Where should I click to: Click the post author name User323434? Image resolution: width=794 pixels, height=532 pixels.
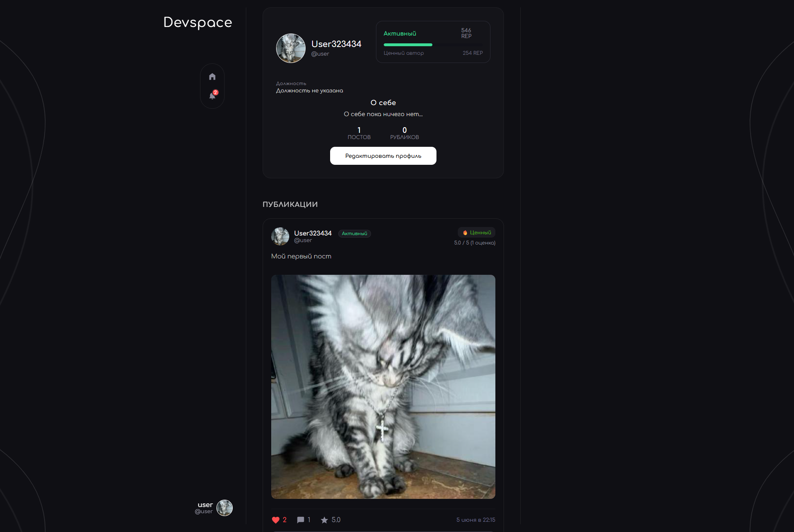pyautogui.click(x=313, y=233)
